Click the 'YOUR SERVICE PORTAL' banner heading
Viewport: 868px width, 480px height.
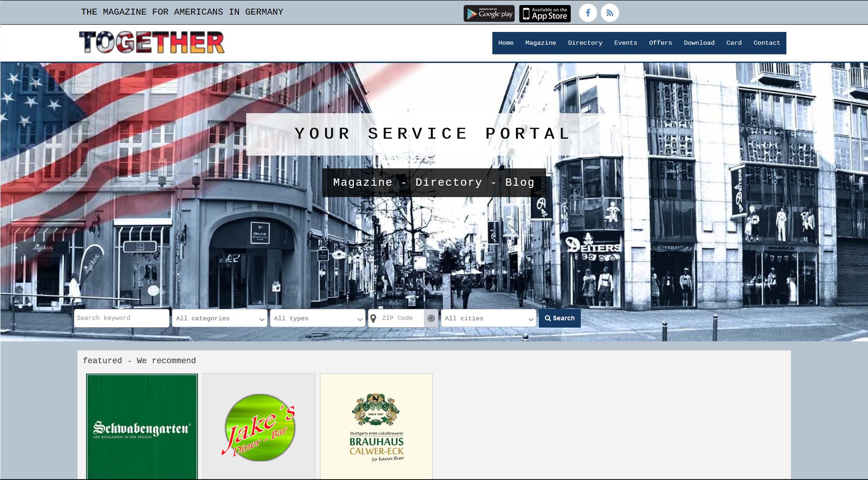[432, 134]
